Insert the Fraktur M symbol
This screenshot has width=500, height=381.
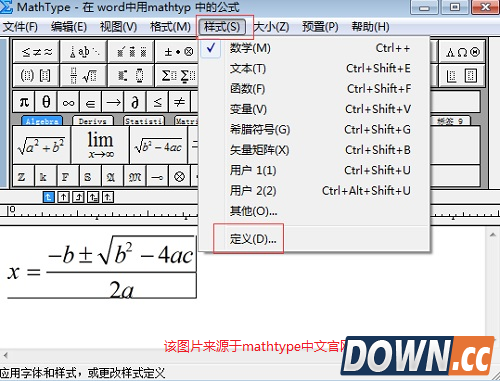tap(135, 176)
